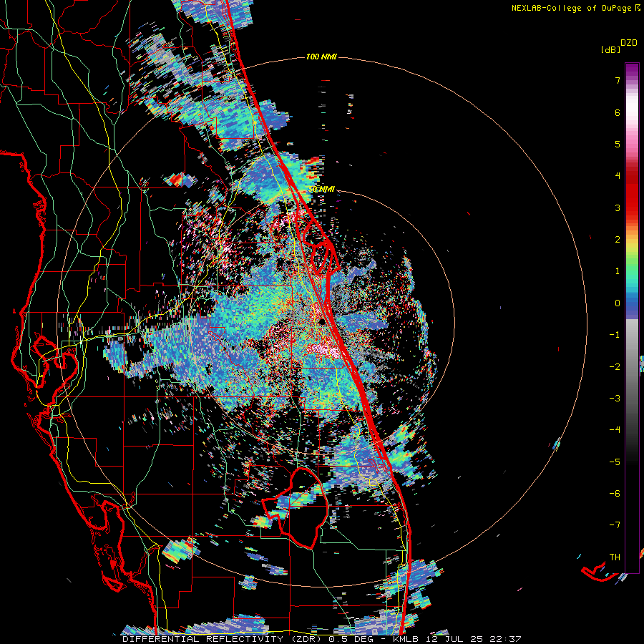The image size is (644, 644).
Task: Click the -7 label on the color scale
Action: [615, 525]
